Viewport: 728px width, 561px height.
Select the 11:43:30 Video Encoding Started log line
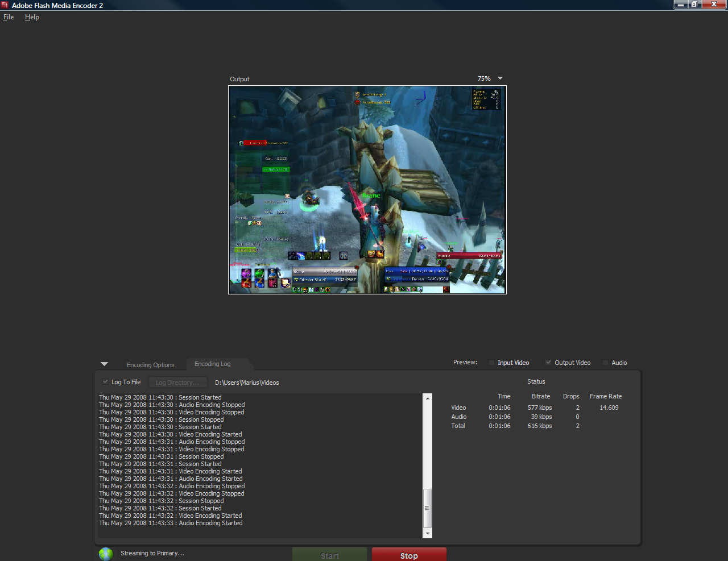171,434
